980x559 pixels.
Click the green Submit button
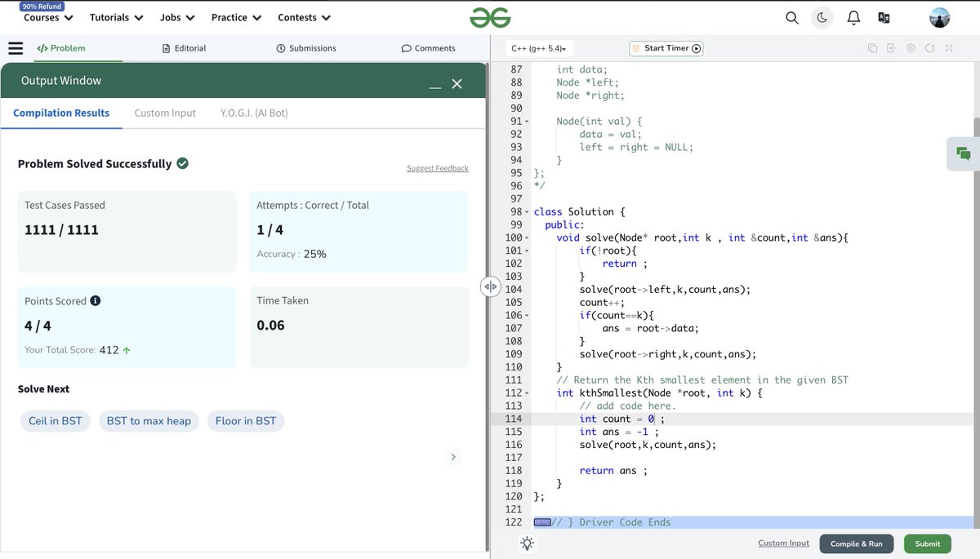tap(928, 543)
